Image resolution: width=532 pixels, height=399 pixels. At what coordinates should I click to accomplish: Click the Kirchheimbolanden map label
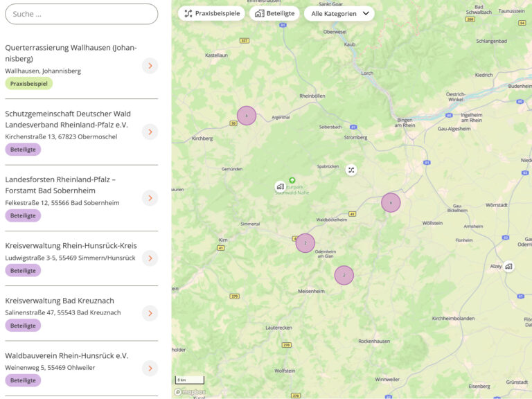tap(453, 318)
